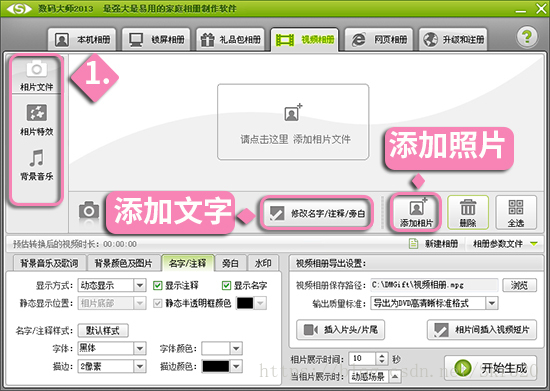
Task: Open 背景音乐 music note in sidebar
Action: pos(36,165)
